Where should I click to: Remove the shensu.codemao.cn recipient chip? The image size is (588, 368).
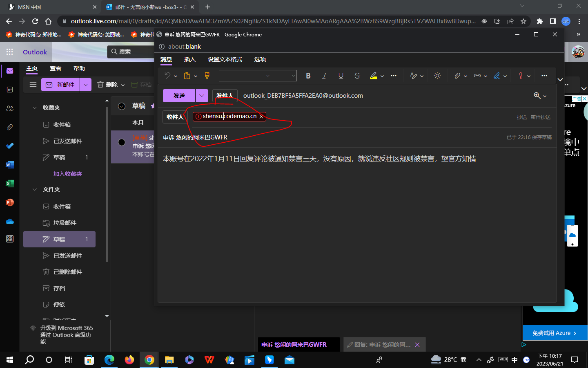[261, 117]
